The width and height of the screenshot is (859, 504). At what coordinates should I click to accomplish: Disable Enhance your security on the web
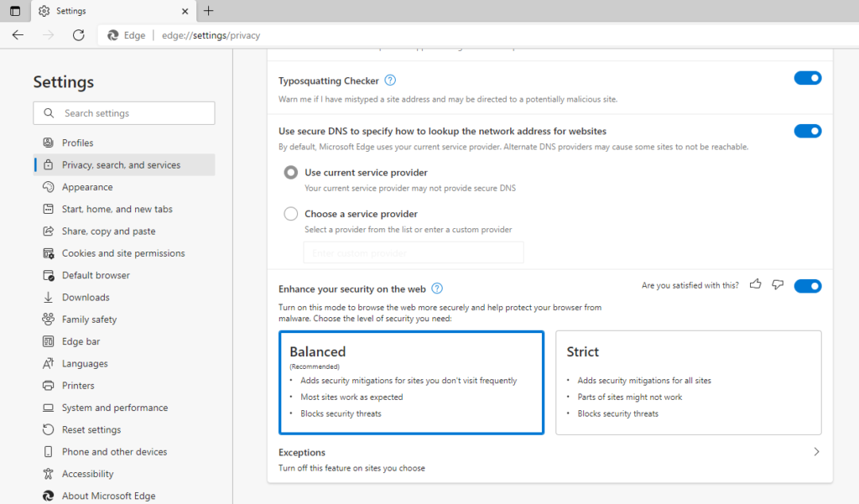tap(807, 285)
